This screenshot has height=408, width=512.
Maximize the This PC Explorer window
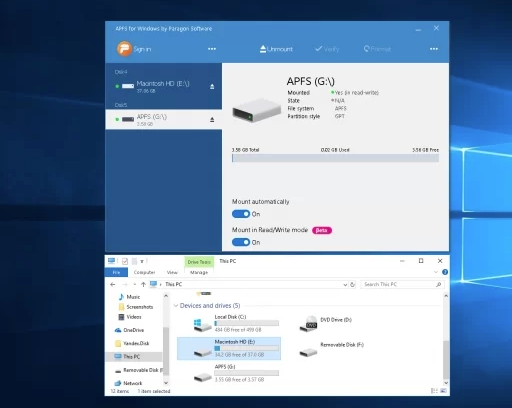pos(421,261)
